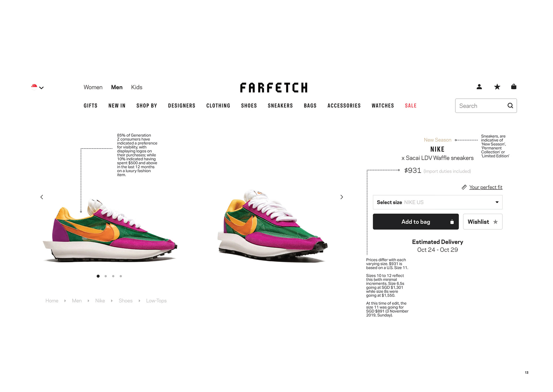Open the wishlist star icon in header
553x392 pixels.
point(497,87)
